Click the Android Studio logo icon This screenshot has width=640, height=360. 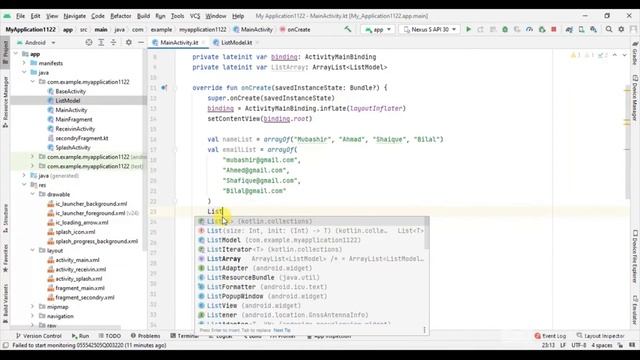(x=7, y=16)
